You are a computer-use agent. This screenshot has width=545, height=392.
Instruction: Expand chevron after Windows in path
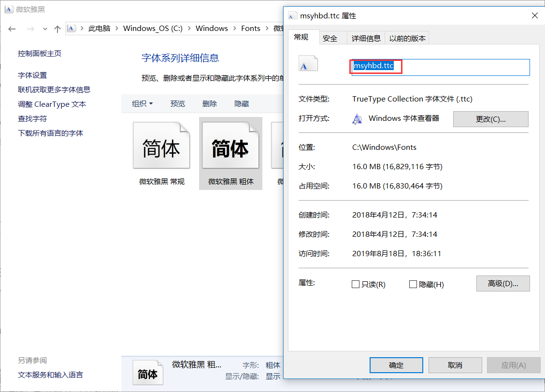tap(235, 29)
